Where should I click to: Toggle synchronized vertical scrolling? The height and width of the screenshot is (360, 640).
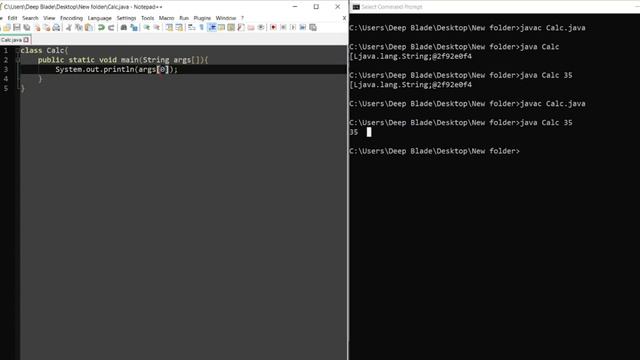pyautogui.click(x=169, y=27)
